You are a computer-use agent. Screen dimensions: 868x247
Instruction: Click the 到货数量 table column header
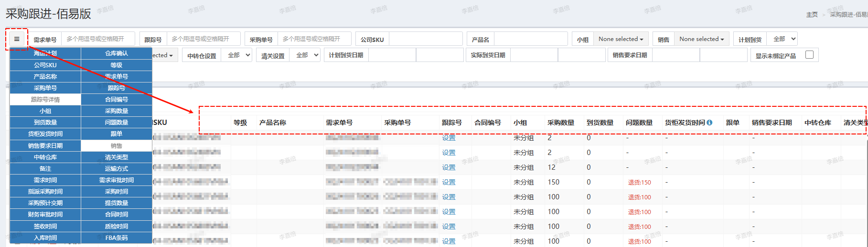[600, 123]
